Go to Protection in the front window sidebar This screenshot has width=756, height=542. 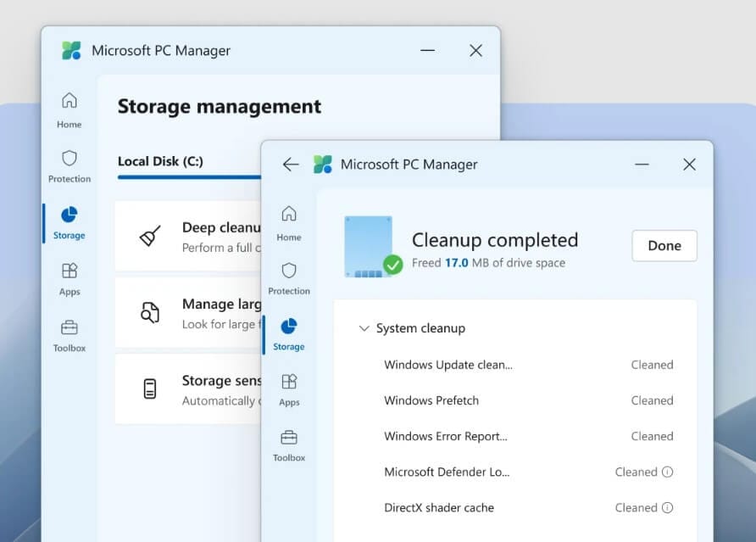pyautogui.click(x=289, y=278)
